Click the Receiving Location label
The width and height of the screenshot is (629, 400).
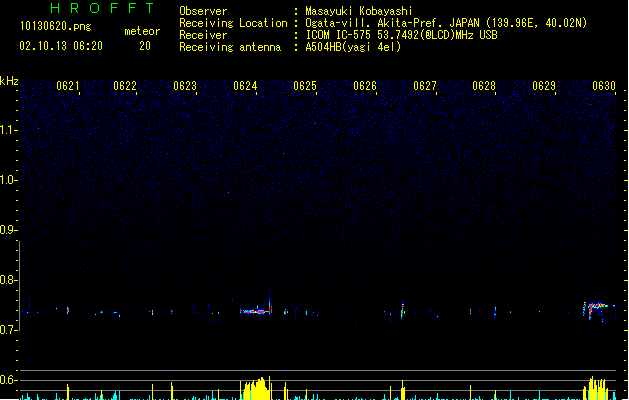pyautogui.click(x=233, y=23)
